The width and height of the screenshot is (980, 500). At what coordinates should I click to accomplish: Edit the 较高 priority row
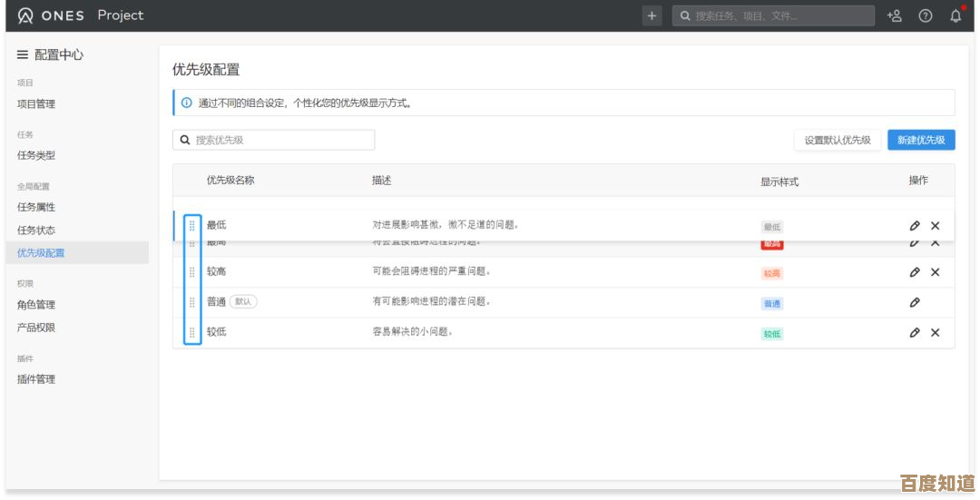915,272
